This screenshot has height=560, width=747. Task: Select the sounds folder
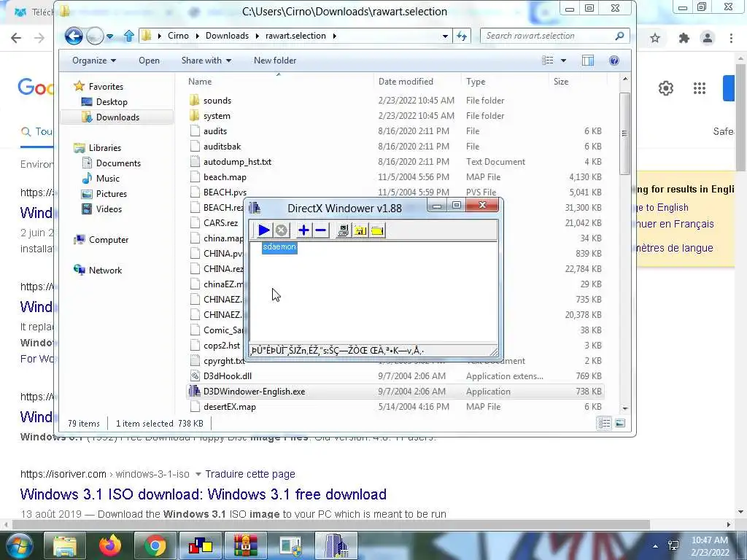[217, 101]
